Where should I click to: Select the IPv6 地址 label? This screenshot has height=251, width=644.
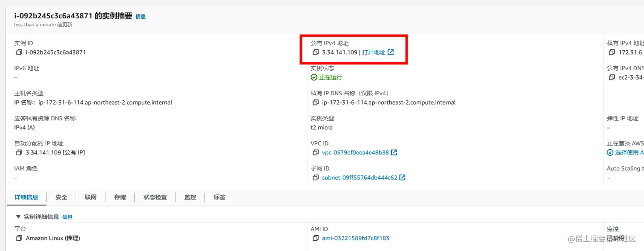26,68
